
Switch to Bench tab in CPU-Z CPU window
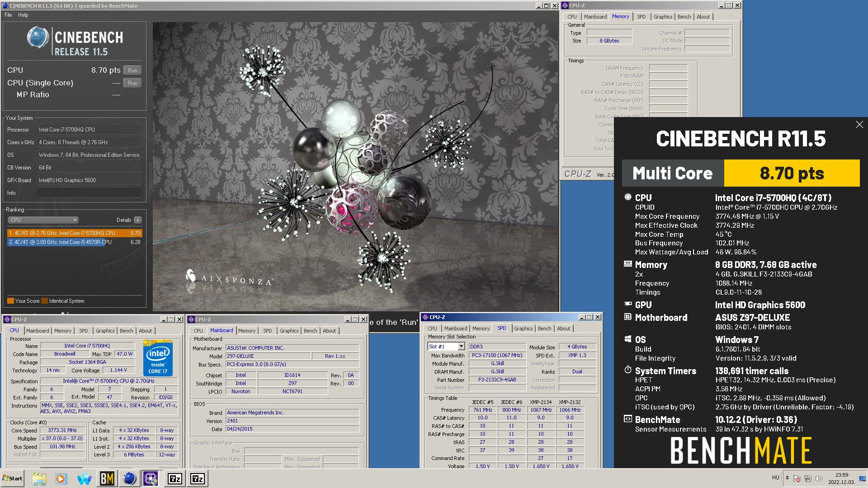tap(126, 331)
